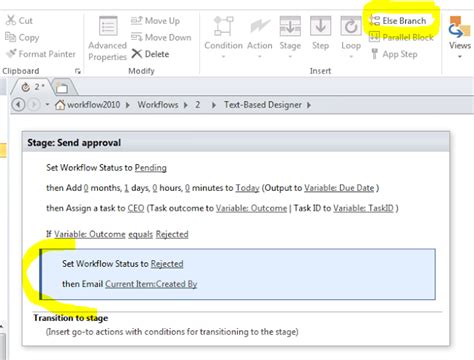The width and height of the screenshot is (474, 360).
Task: Switch to the workflow tab labeled 2
Action: pyautogui.click(x=33, y=87)
